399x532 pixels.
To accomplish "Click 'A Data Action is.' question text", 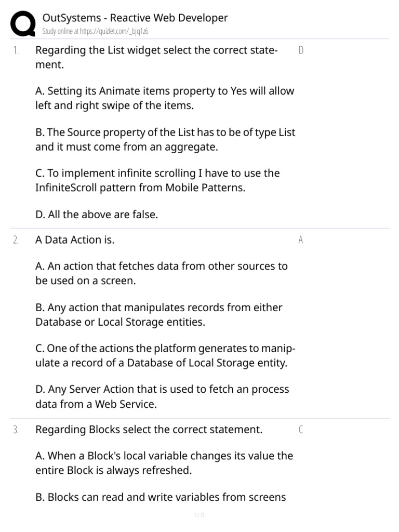I will (x=75, y=240).
